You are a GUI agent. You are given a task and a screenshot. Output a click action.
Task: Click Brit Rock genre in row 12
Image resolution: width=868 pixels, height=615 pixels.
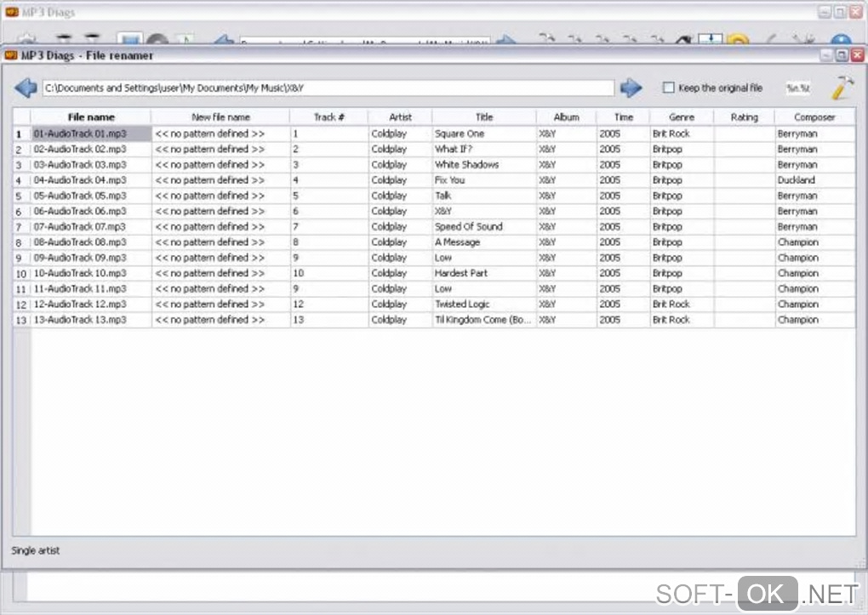(682, 304)
